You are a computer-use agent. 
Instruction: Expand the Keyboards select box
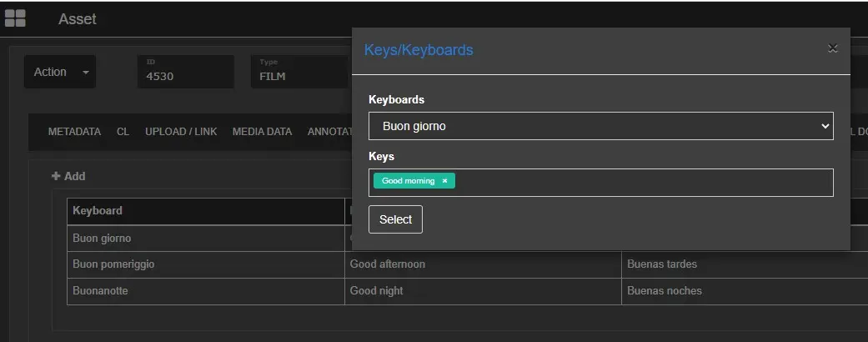point(600,126)
